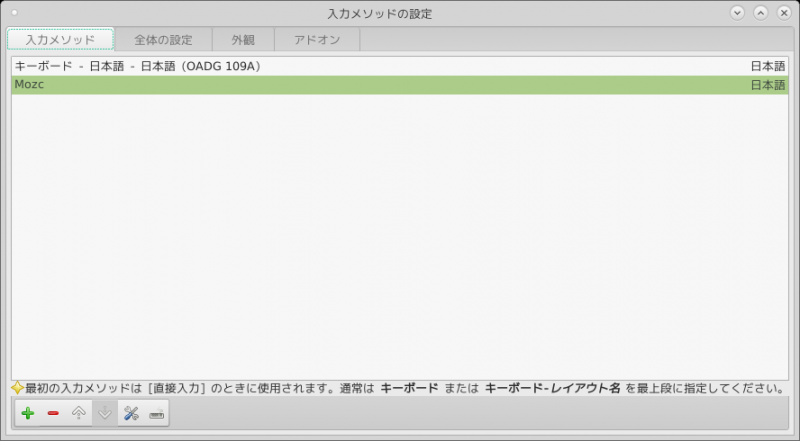Move selected input method down
Viewport: 800px width, 441px height.
105,413
